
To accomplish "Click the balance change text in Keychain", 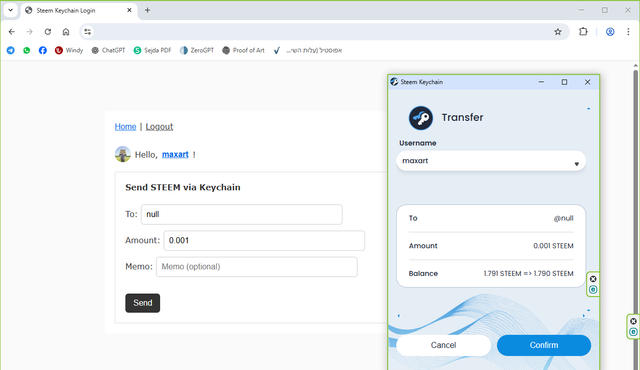I will (x=528, y=274).
